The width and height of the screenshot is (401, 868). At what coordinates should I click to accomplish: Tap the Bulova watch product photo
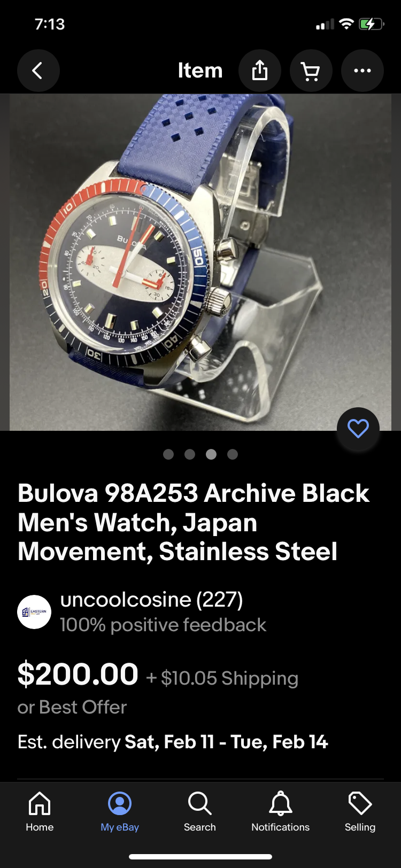pyautogui.click(x=200, y=262)
